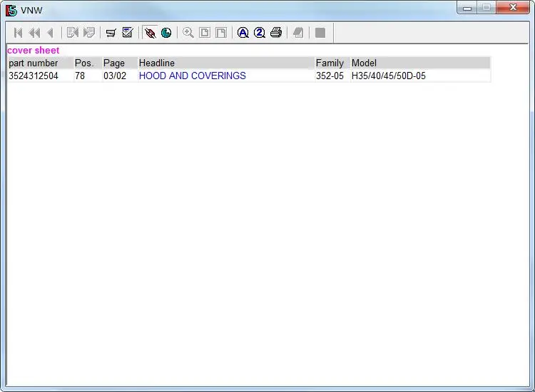Click the single left previous arrow

click(50, 33)
